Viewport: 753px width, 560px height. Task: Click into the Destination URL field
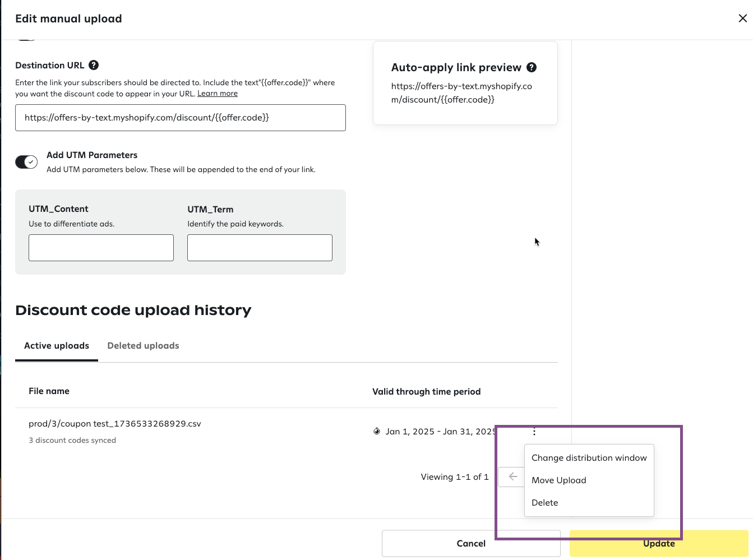tap(180, 118)
